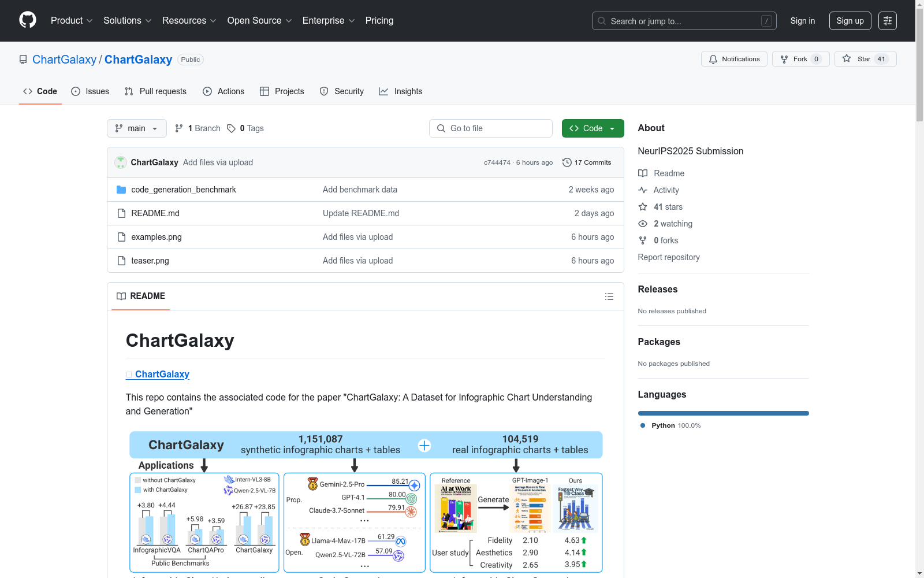Screen dimensions: 924x578
Task: Click the code_generation_benchmark folder icon
Action: 121,190
